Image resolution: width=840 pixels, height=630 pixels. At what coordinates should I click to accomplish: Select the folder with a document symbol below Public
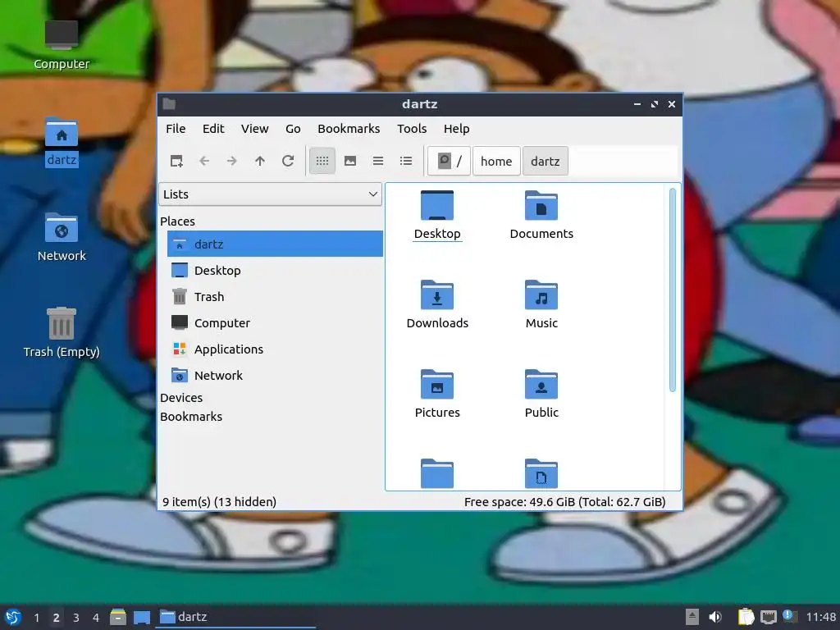541,473
